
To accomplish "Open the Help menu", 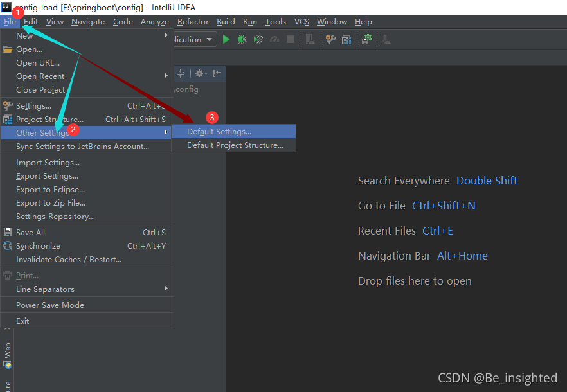I will (363, 22).
